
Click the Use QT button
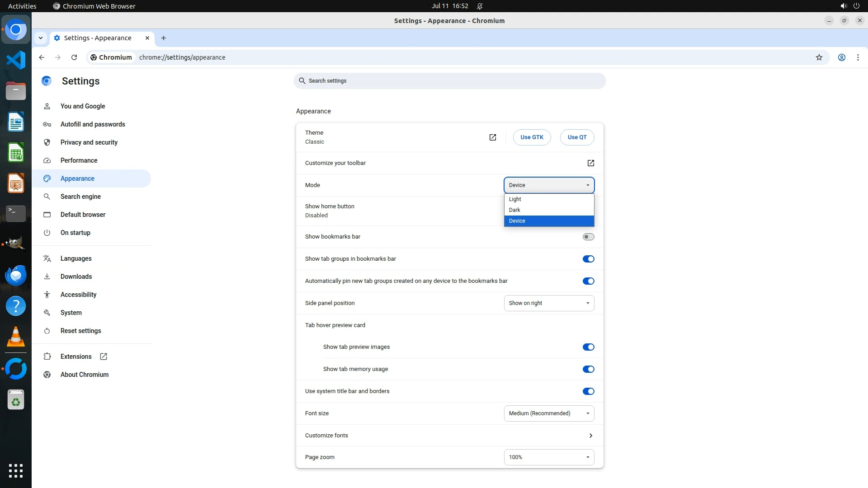pos(577,137)
